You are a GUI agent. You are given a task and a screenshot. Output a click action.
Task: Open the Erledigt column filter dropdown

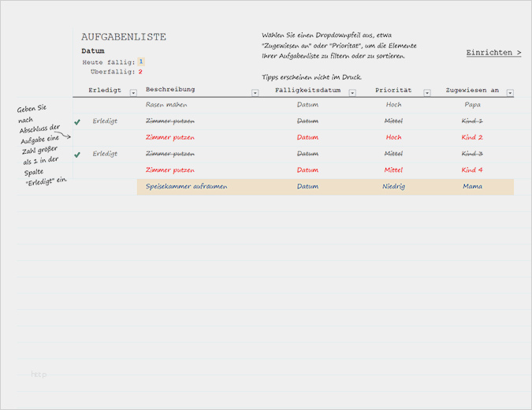[133, 93]
